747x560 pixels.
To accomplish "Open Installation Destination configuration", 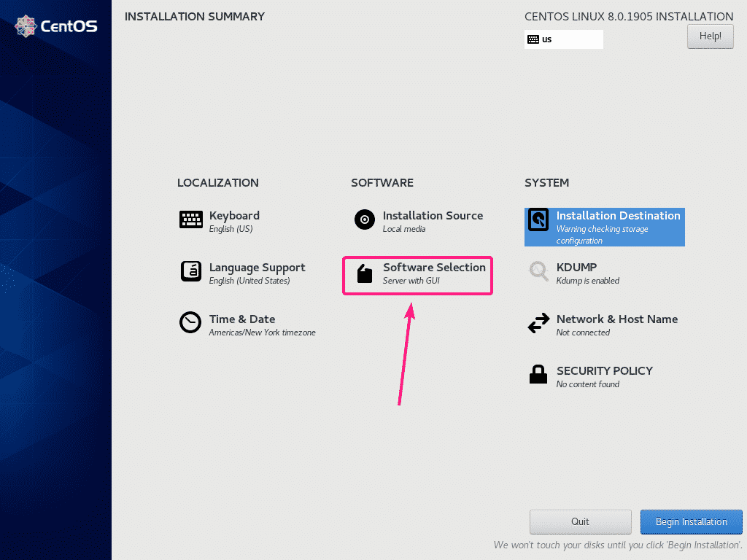I will pos(605,227).
